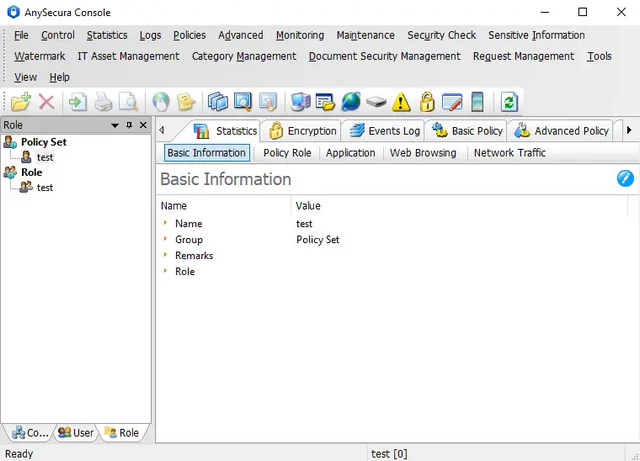640x461 pixels.
Task: Expand the Group property row arrow
Action: (x=165, y=239)
